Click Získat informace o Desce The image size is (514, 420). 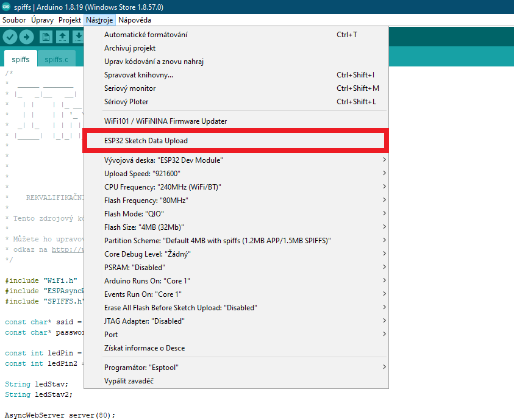point(236,348)
